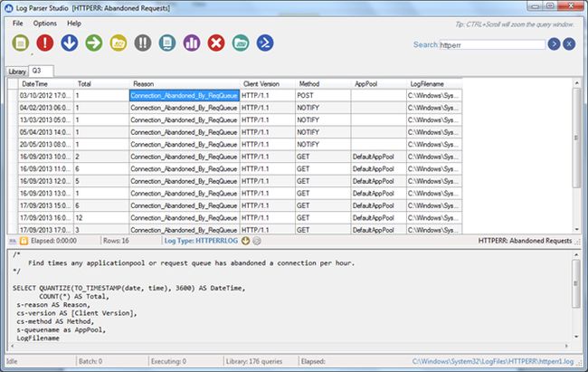Screen dimensions: 588x372
Task: Click the orange lock icon beside Elapsed
Action: coord(24,241)
